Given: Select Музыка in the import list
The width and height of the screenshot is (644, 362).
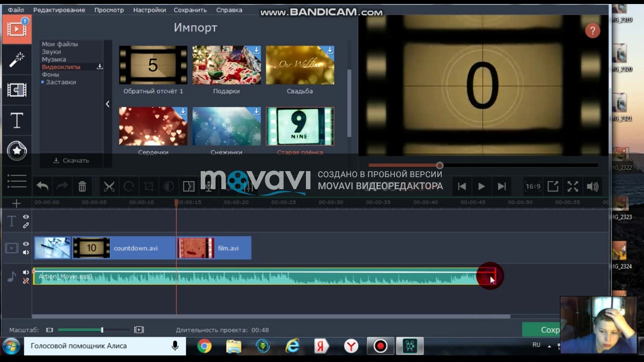Looking at the screenshot, I should coord(54,59).
